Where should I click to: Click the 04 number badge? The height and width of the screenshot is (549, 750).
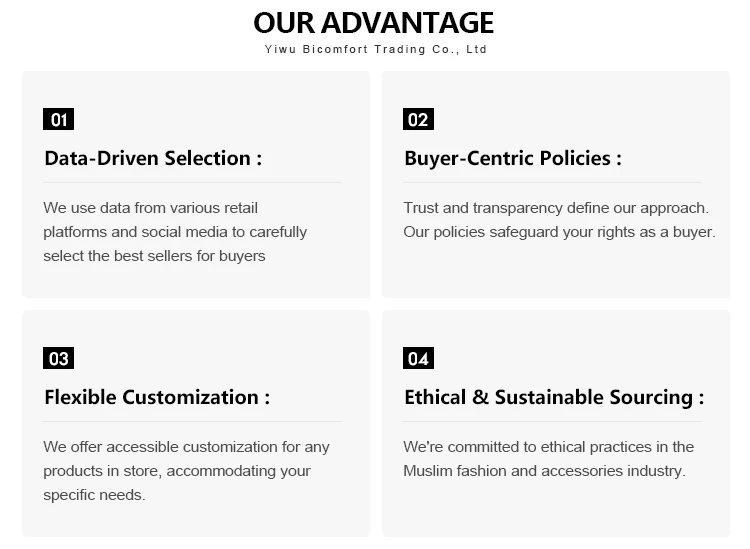(418, 358)
